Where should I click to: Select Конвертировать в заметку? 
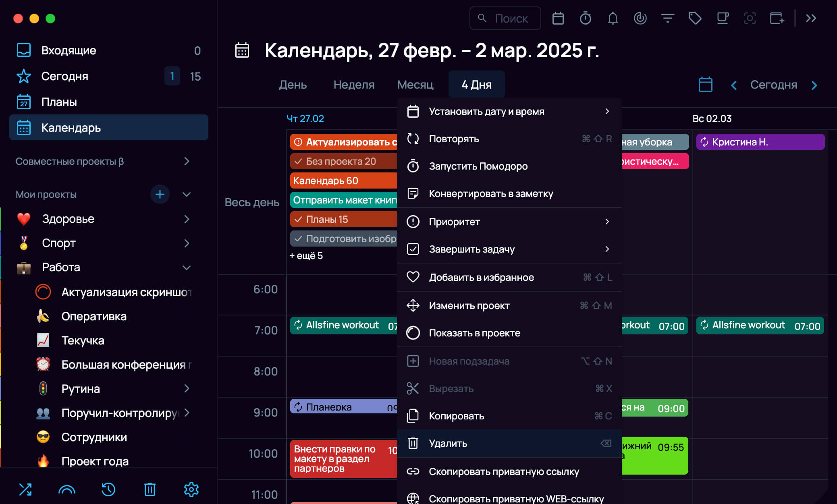click(509, 194)
